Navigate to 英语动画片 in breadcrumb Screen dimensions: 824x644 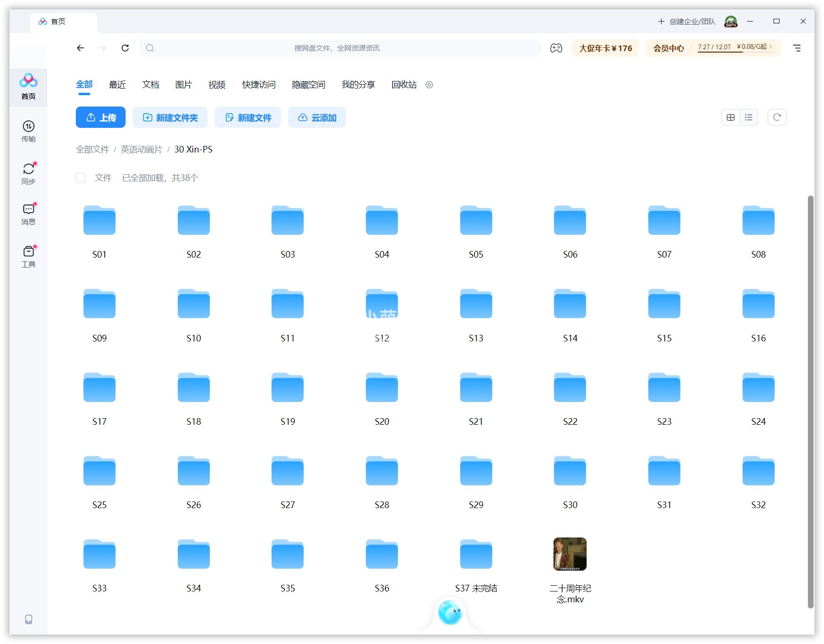pyautogui.click(x=141, y=149)
